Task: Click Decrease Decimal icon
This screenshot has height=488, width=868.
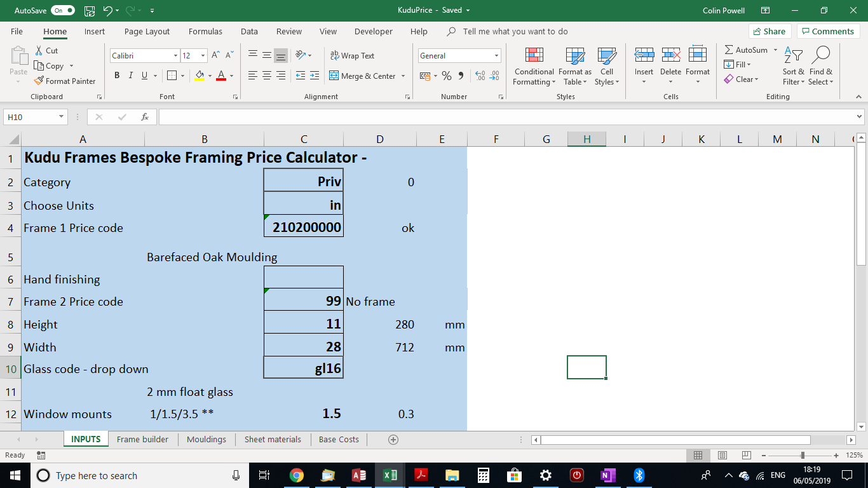Action: click(494, 76)
